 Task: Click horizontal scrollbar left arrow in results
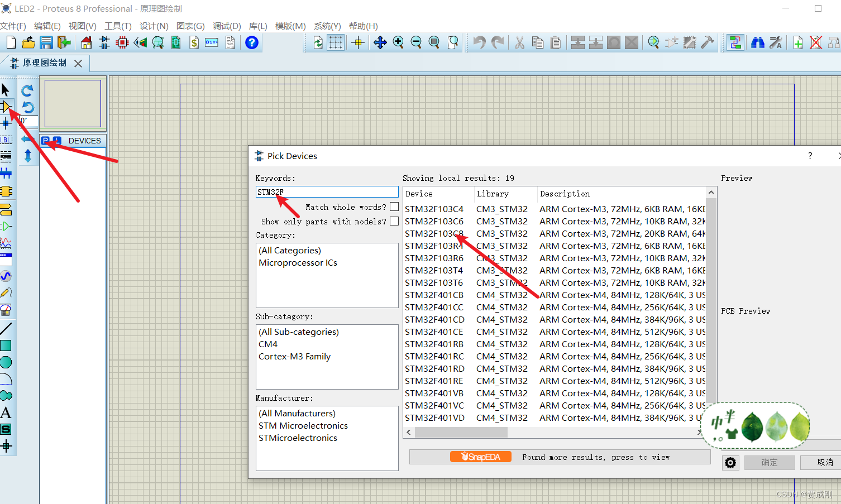(x=409, y=432)
